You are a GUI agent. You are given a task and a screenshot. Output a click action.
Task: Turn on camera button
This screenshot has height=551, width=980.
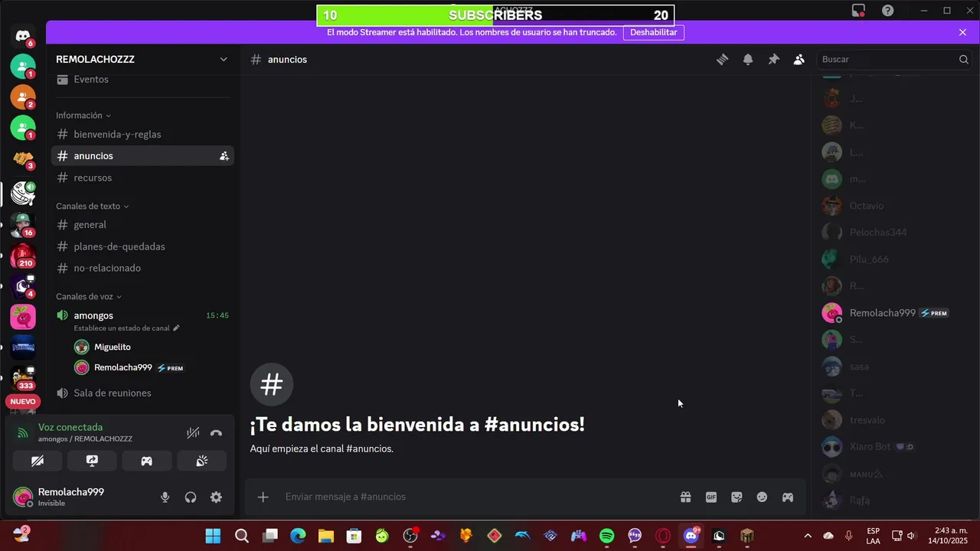38,461
